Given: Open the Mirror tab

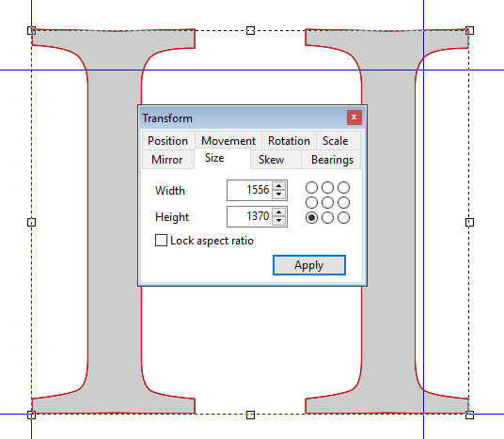Looking at the screenshot, I should (167, 160).
